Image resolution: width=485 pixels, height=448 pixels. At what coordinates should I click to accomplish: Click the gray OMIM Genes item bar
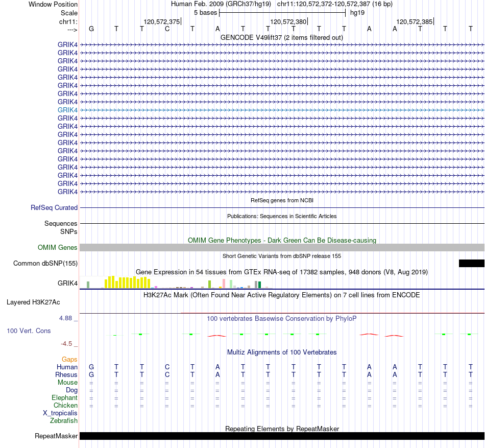(282, 248)
